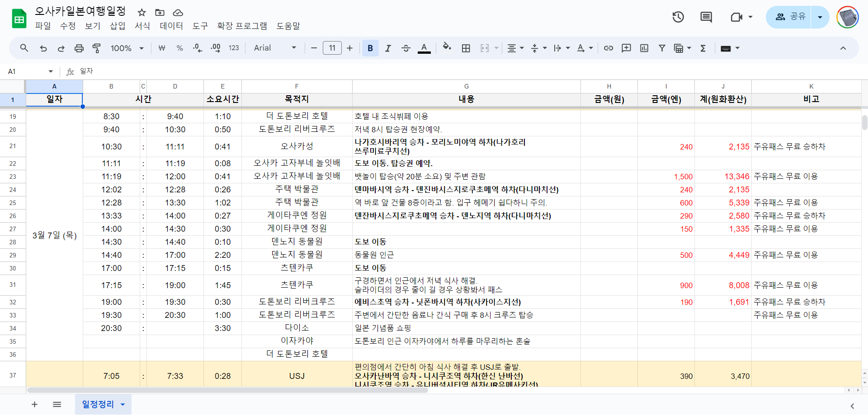Decrease the font size
This screenshot has height=415, width=868.
(x=314, y=48)
